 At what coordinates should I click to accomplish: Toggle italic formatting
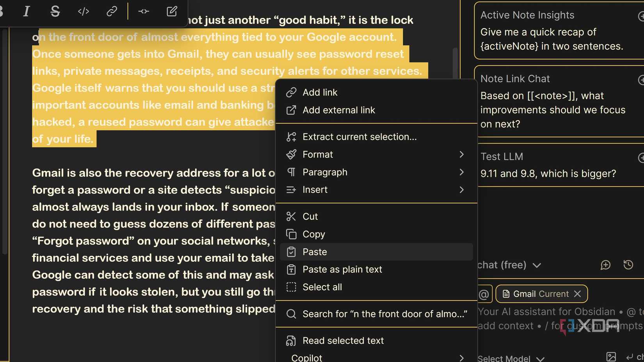click(26, 12)
